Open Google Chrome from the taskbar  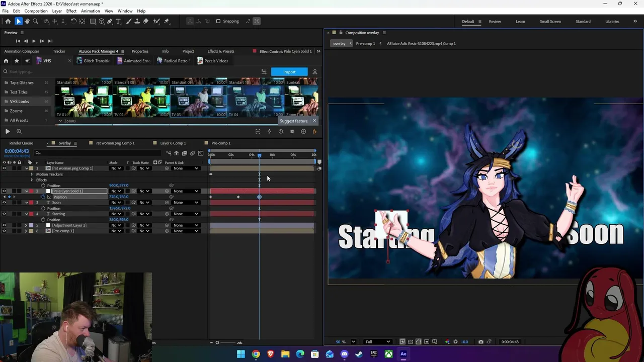coord(256,354)
